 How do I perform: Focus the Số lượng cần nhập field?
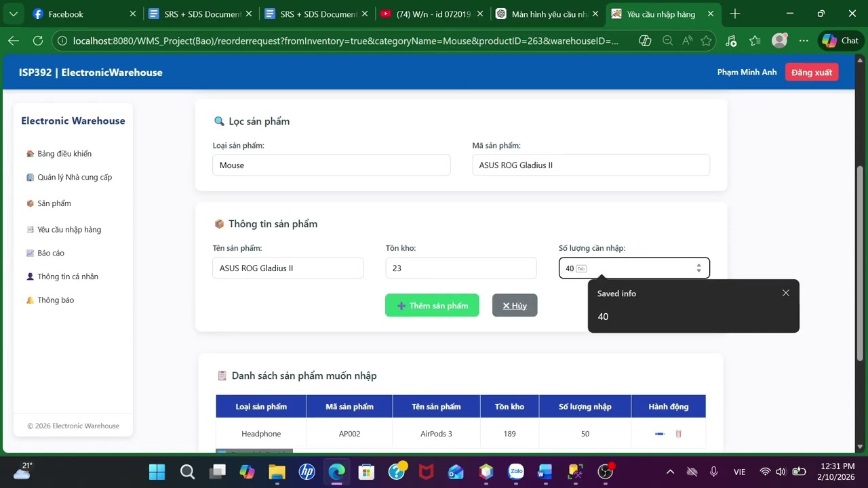634,268
